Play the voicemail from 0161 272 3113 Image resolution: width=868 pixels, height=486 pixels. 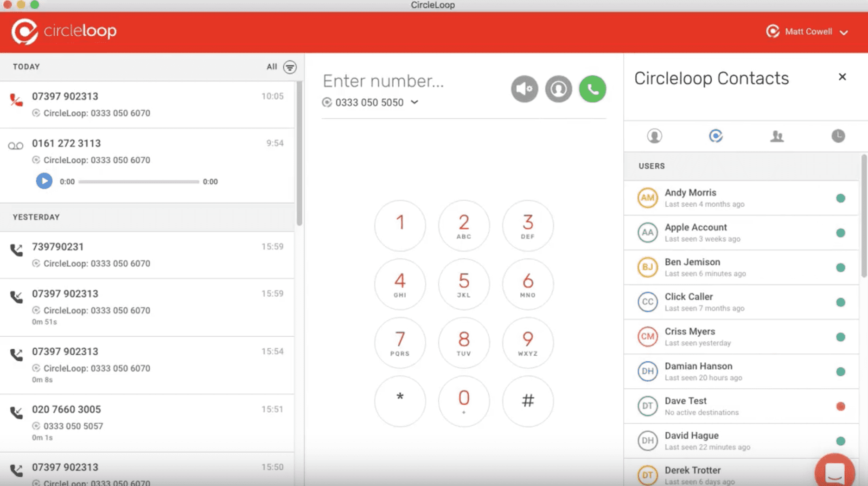pyautogui.click(x=44, y=181)
